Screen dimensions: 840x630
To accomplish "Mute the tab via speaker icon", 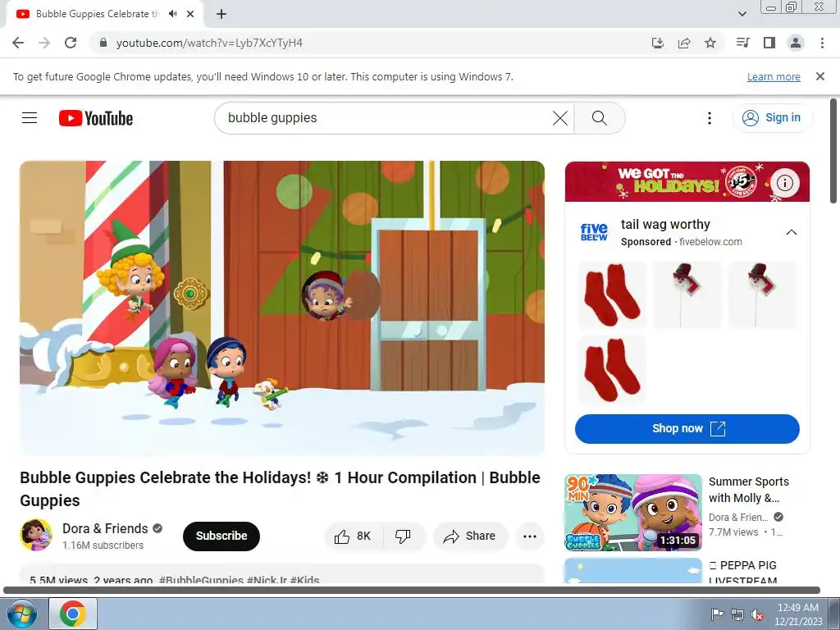I will (x=172, y=14).
